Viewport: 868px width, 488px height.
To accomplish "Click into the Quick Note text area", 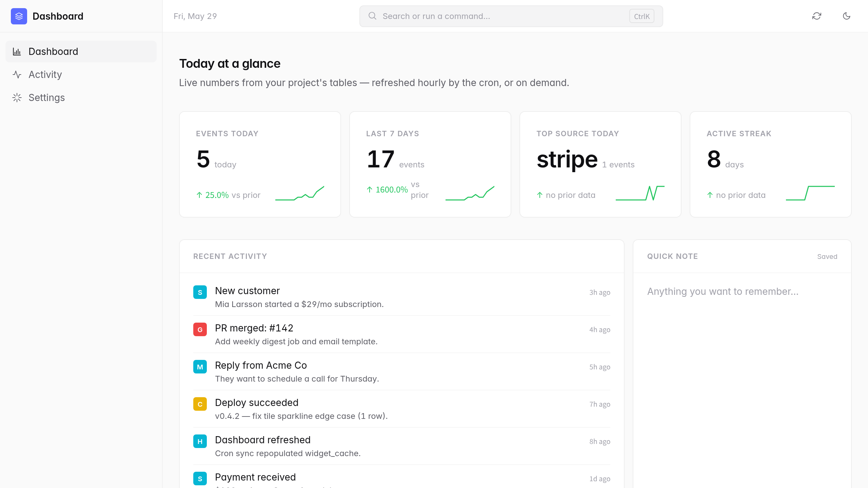I will [742, 380].
